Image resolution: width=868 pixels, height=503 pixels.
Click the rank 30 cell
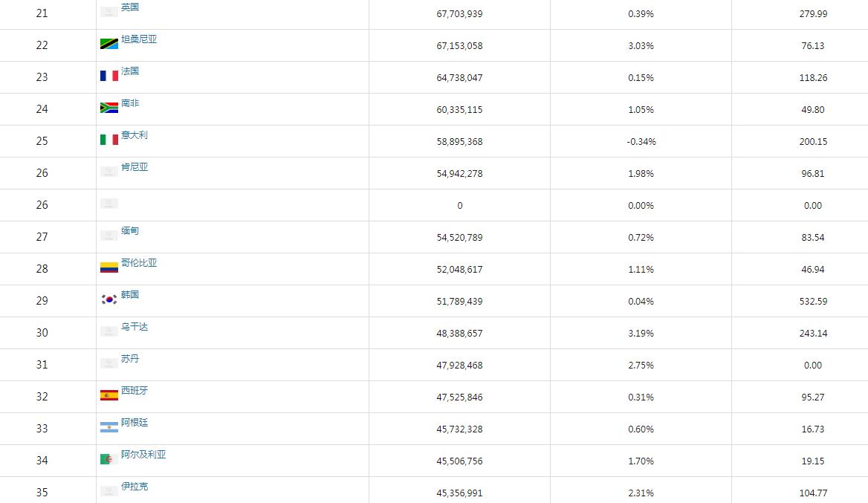pos(42,333)
